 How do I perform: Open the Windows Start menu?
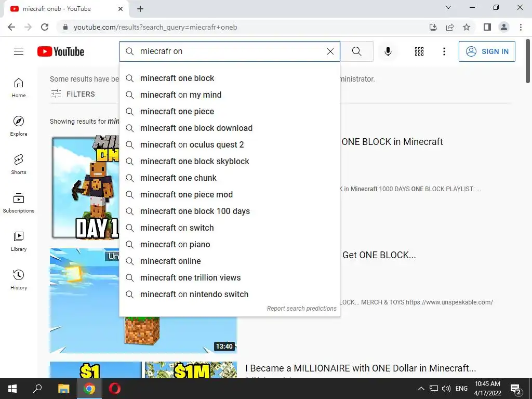point(12,389)
